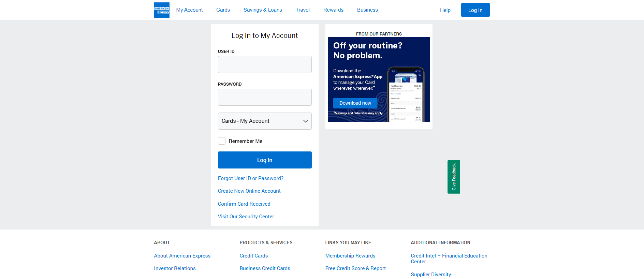The height and width of the screenshot is (279, 644).
Task: Click Forgot User ID or Password link
Action: pos(251,178)
